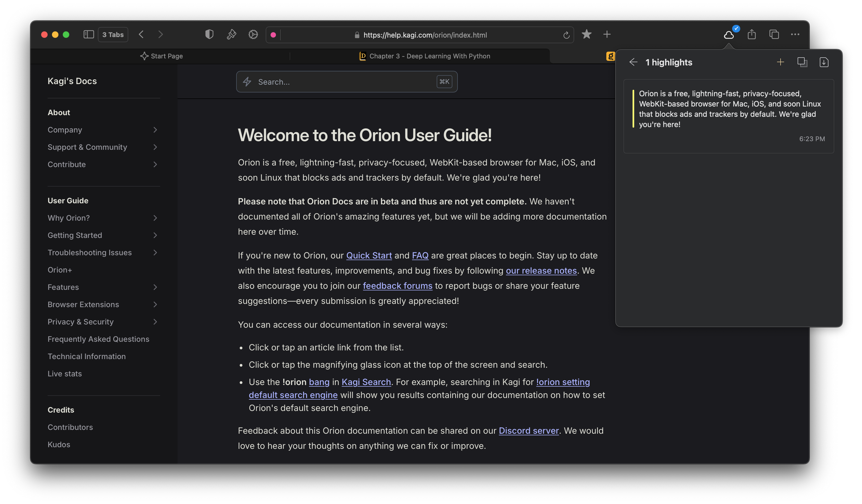
Task: Reload the page from address bar
Action: [x=567, y=35]
